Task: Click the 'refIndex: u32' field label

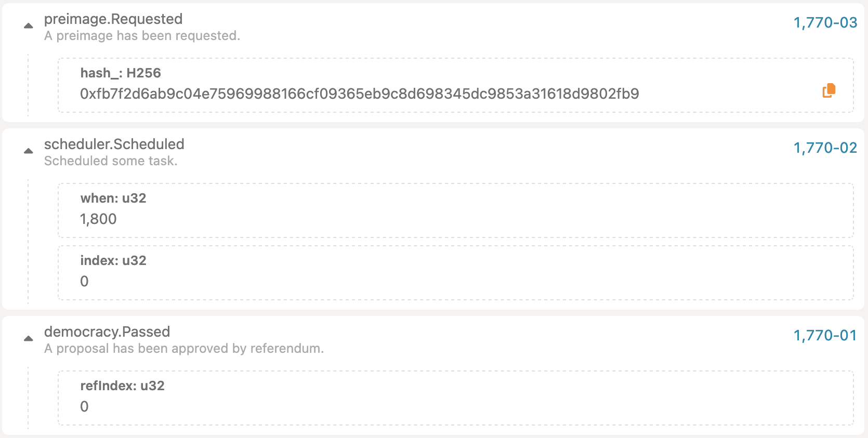Action: coord(122,386)
